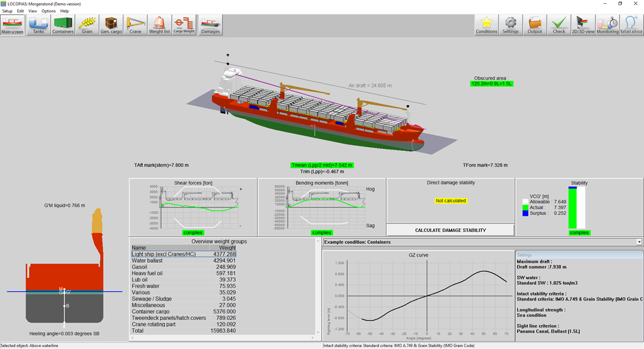This screenshot has width=644, height=349.
Task: Click the Check button
Action: (558, 25)
